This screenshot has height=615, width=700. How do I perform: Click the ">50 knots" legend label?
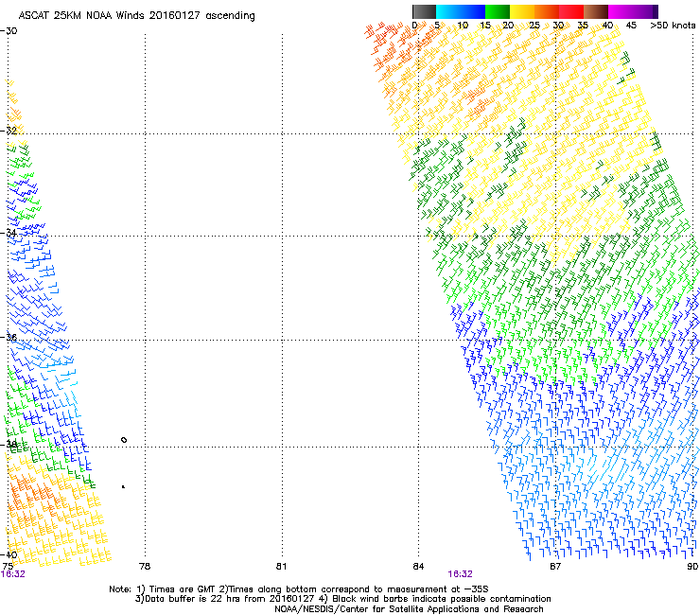coord(673,26)
